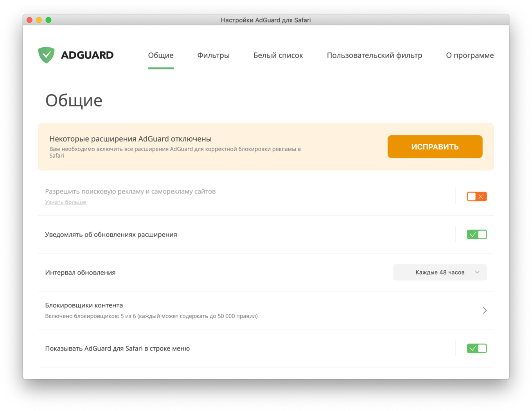
Task: Click the AdGuard shield logo icon
Action: (x=46, y=55)
